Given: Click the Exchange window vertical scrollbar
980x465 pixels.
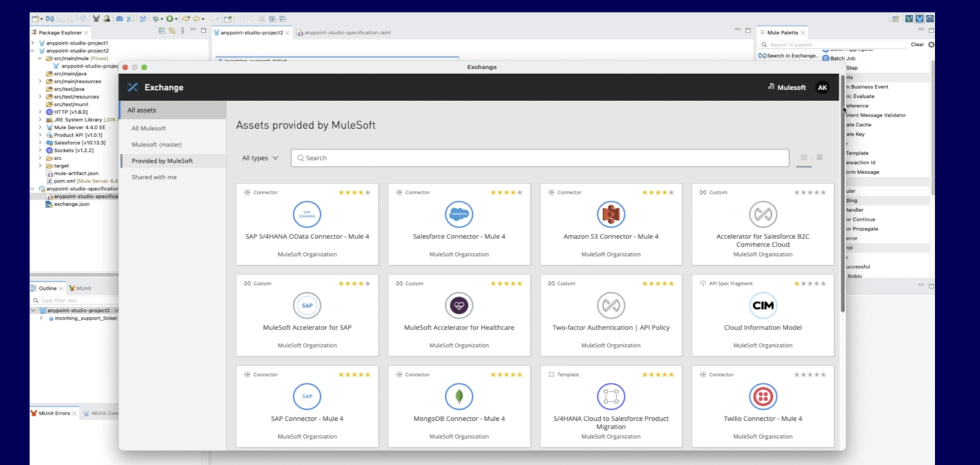Looking at the screenshot, I should 842,193.
